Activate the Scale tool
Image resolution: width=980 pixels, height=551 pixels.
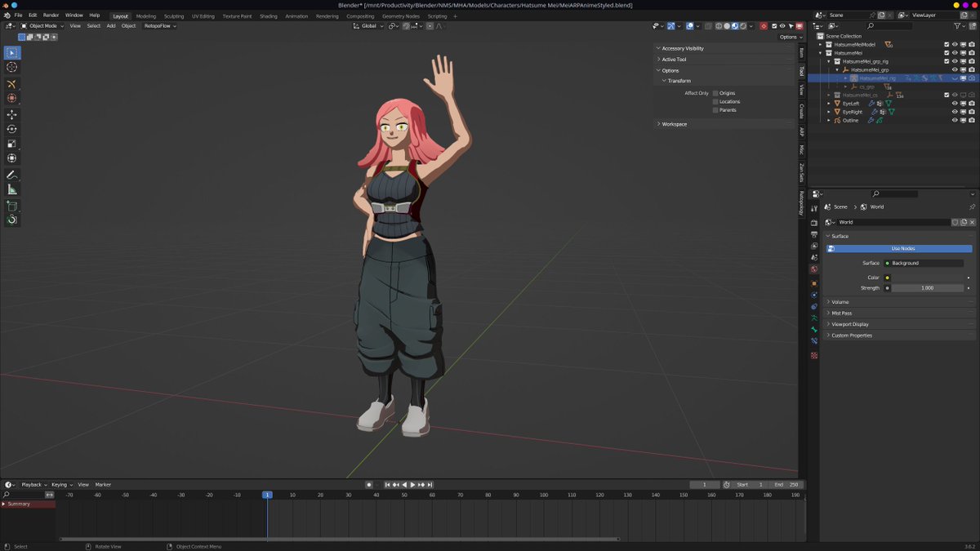11,144
